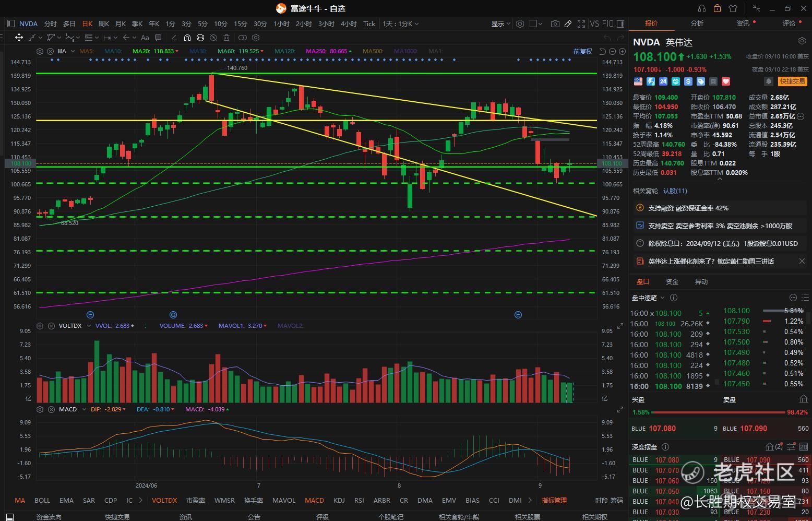The width and height of the screenshot is (812, 521).
Task: Open MA indicator settings gear
Action: tap(40, 51)
